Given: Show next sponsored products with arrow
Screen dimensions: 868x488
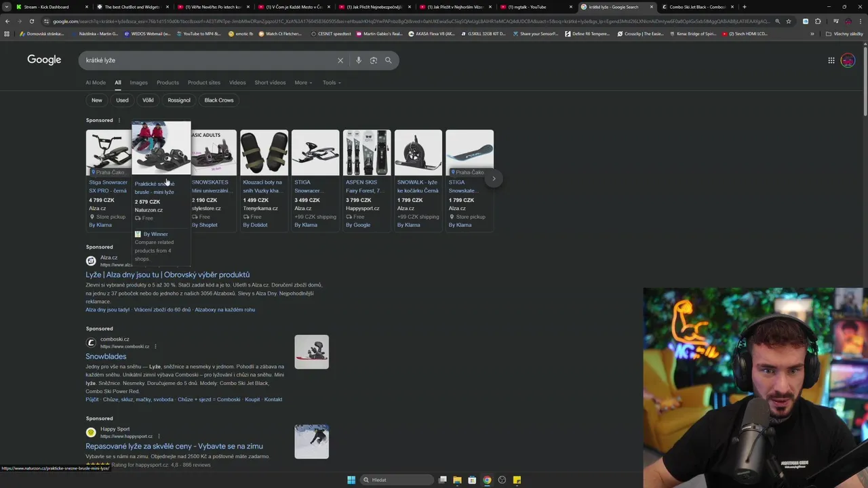Looking at the screenshot, I should 494,179.
